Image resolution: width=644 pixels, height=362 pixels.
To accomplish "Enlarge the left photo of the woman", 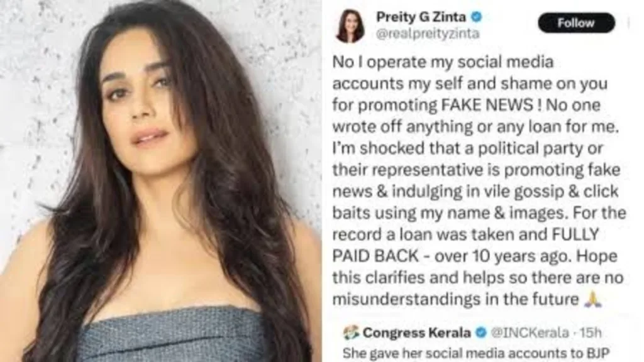I will [160, 181].
